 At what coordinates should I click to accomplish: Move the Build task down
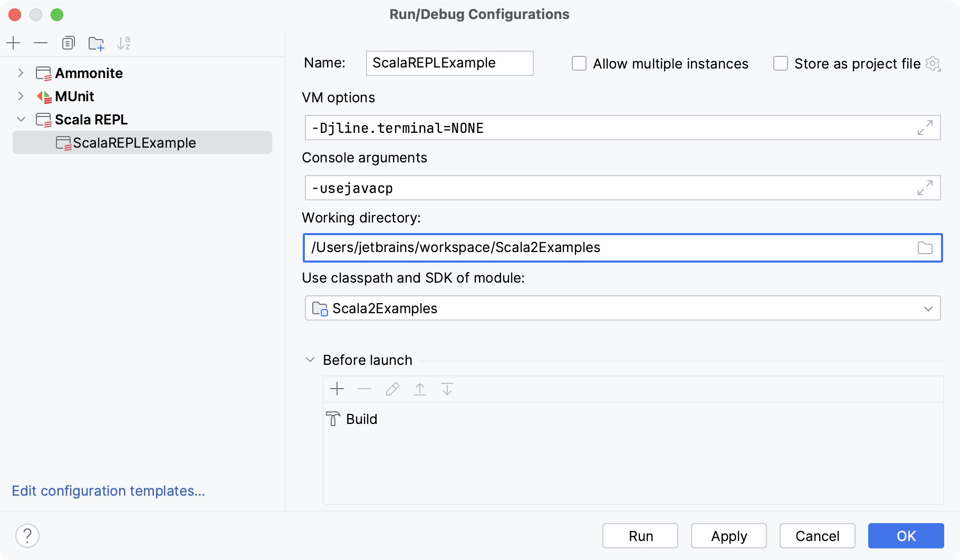[x=447, y=389]
